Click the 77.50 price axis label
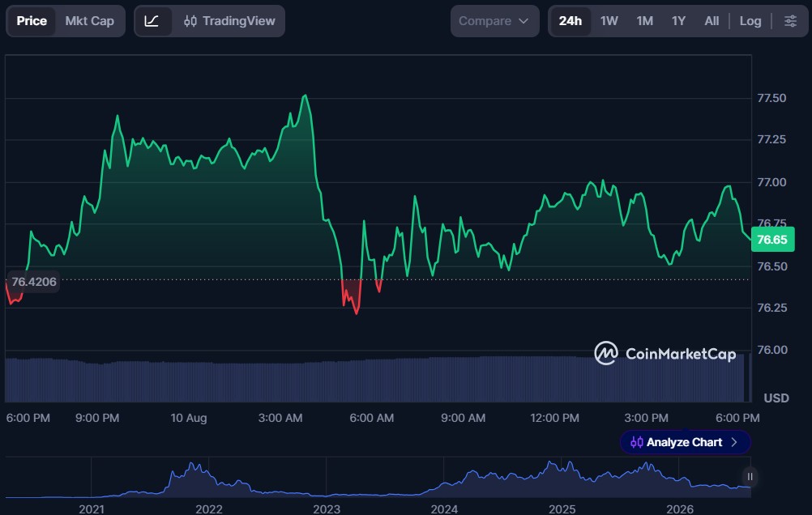This screenshot has height=515, width=812. pos(771,98)
